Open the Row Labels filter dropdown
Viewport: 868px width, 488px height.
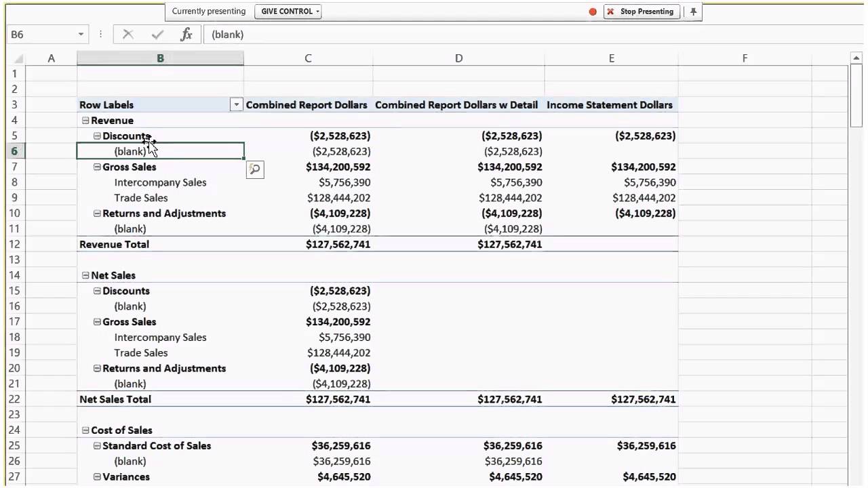pos(236,105)
